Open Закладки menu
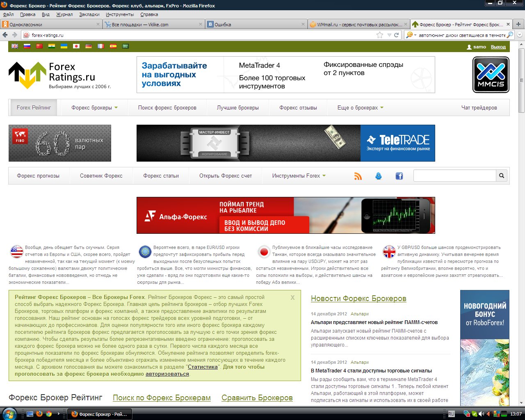 (x=89, y=14)
